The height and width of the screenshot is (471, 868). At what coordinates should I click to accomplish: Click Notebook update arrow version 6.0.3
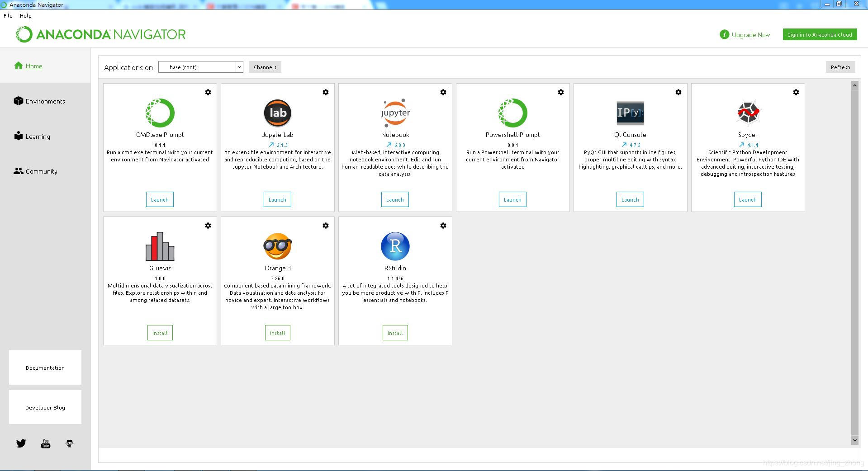pyautogui.click(x=396, y=145)
